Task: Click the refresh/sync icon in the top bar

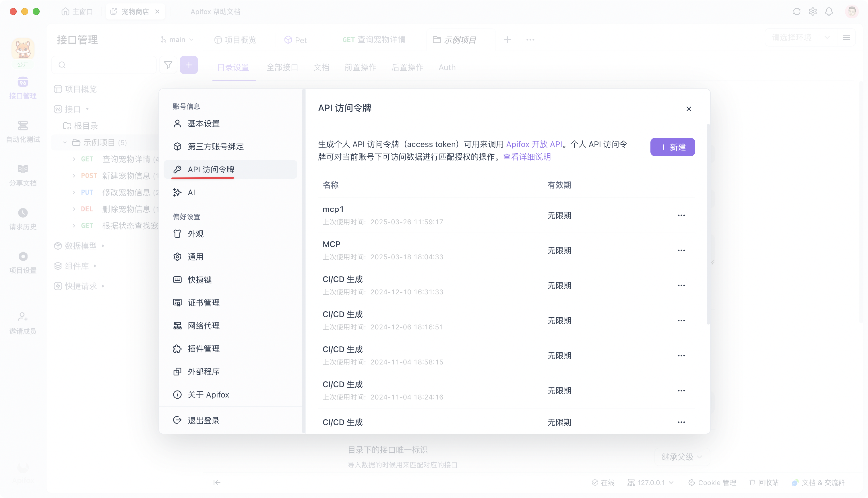Action: coord(797,11)
